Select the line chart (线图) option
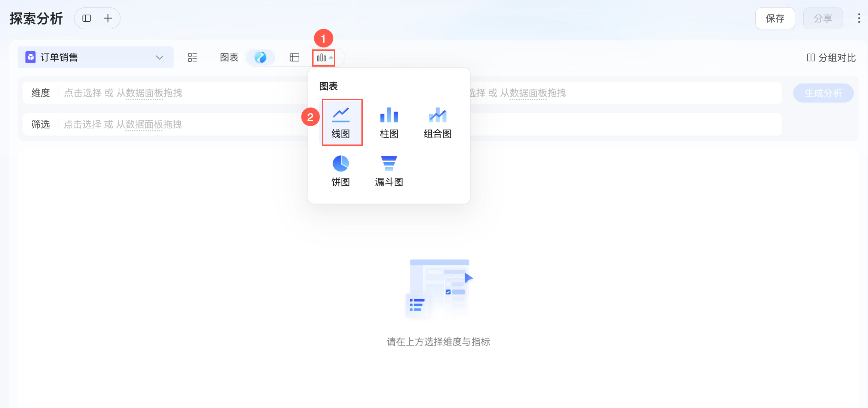 341,122
